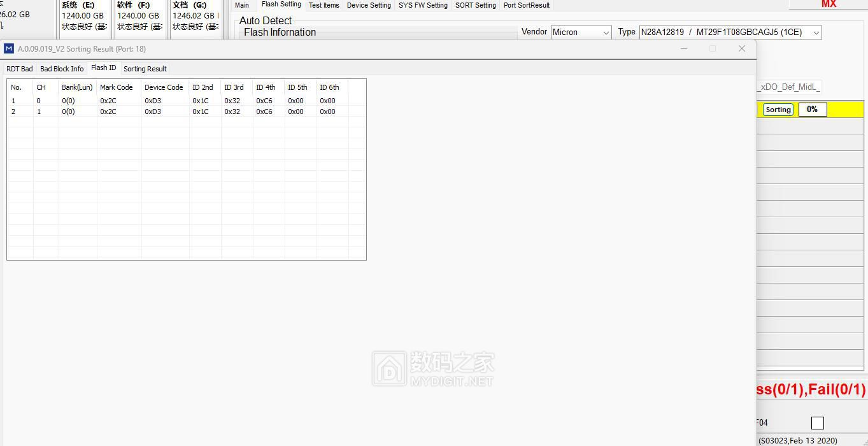Open the Device Setting tab

click(369, 5)
